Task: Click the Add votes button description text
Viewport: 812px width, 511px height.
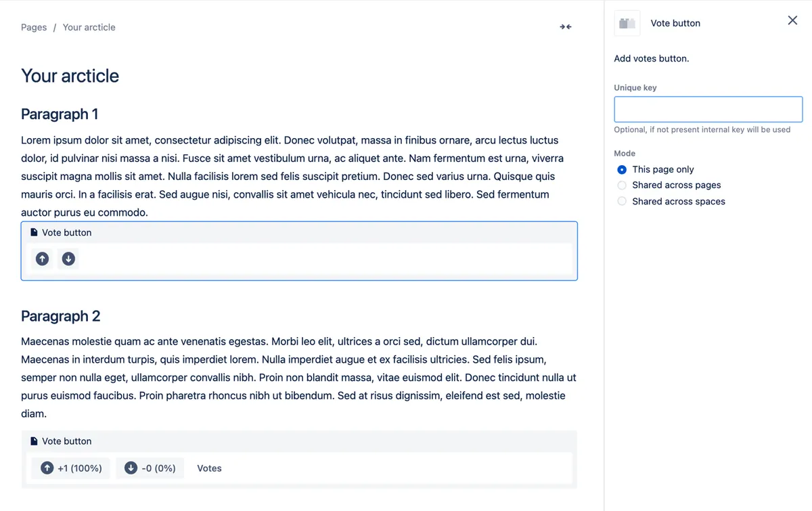Action: pyautogui.click(x=651, y=58)
